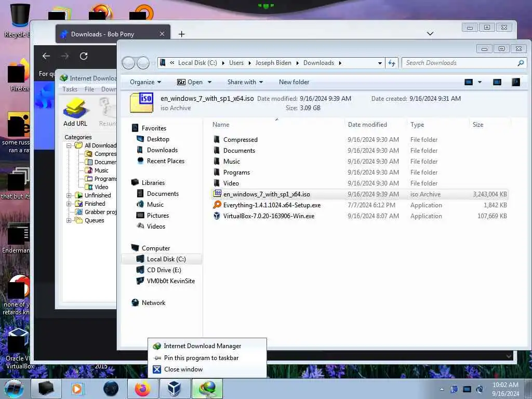Screen dimensions: 532x399
Task: Reload the page in Bob Pony browser window
Action: click(84, 56)
